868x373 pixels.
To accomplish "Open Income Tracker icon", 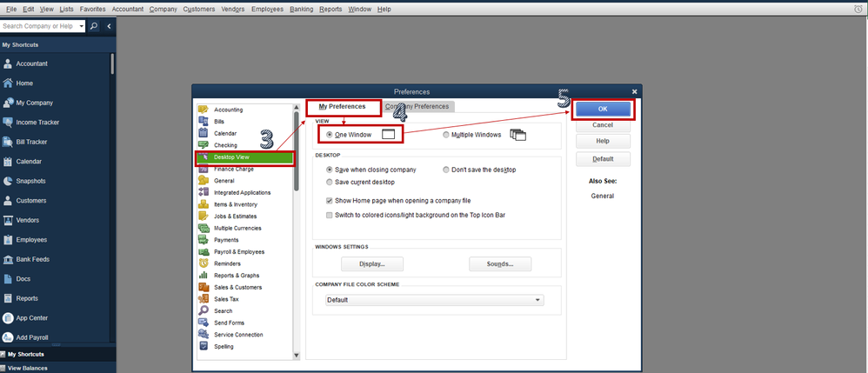I will coord(8,123).
